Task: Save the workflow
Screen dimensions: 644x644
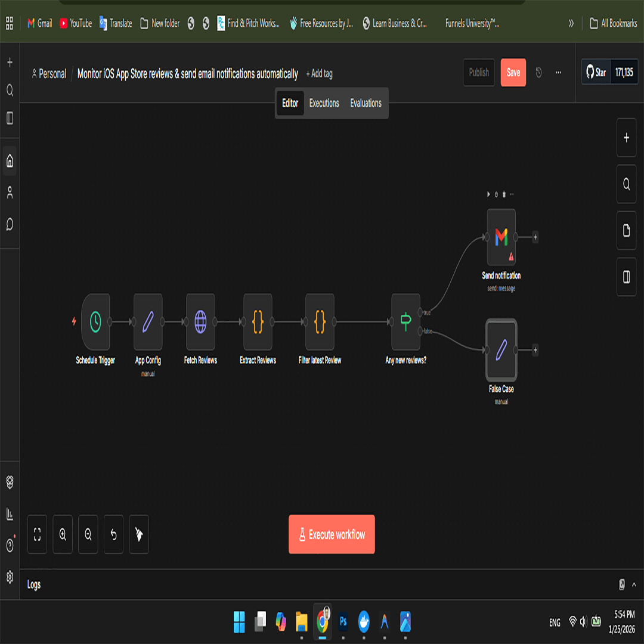Action: pos(513,72)
